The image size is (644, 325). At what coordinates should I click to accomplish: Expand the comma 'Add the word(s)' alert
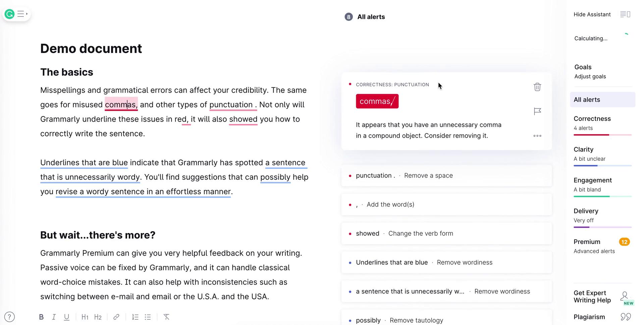(x=446, y=204)
